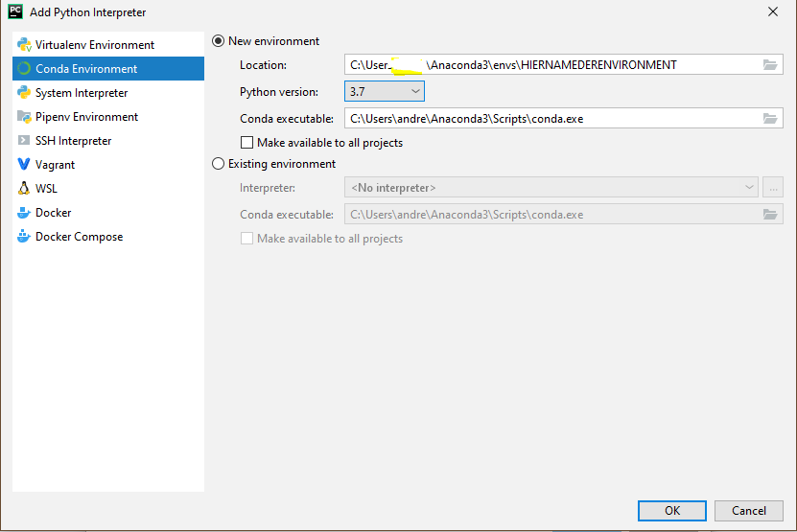Confirm with the OK button
Screen dimensions: 797x532
click(x=672, y=511)
